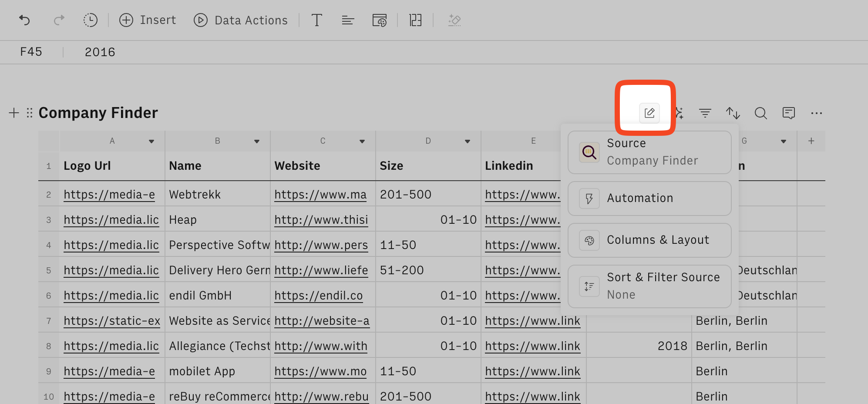Viewport: 868px width, 404px height.
Task: Open the comments icon
Action: [x=789, y=113]
